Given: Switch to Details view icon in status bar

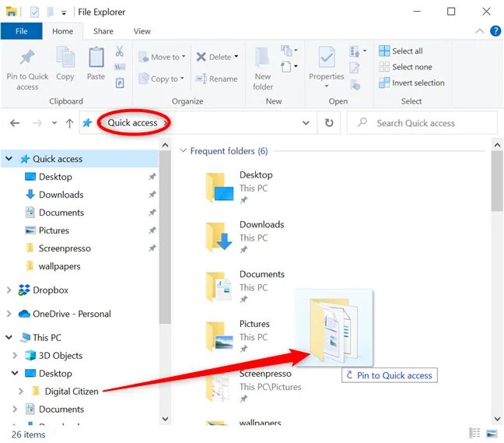Looking at the screenshot, I should click(x=474, y=433).
